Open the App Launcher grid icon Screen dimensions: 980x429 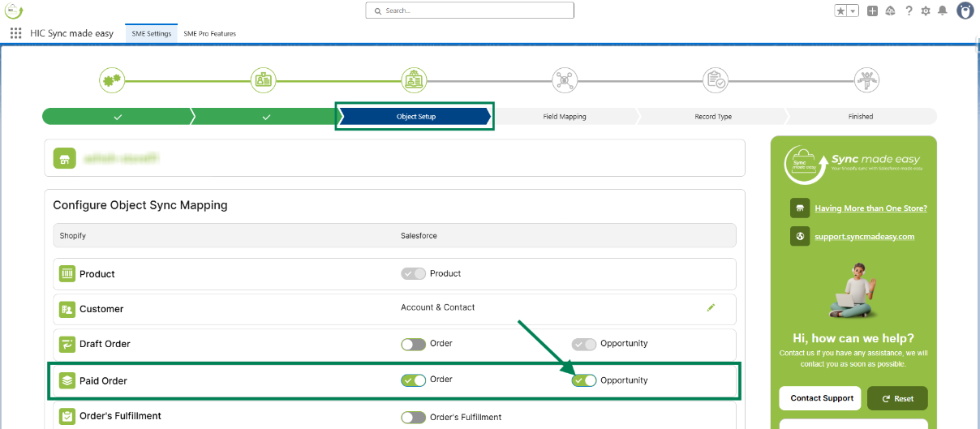click(x=16, y=33)
